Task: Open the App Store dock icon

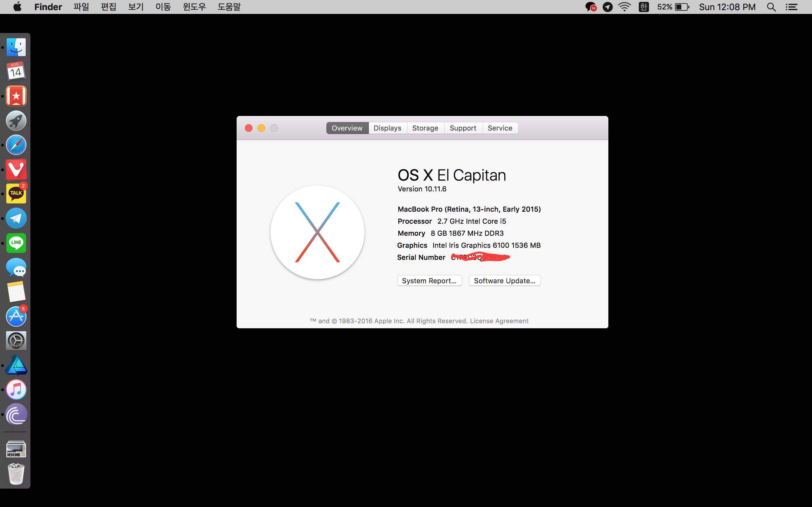Action: point(16,317)
